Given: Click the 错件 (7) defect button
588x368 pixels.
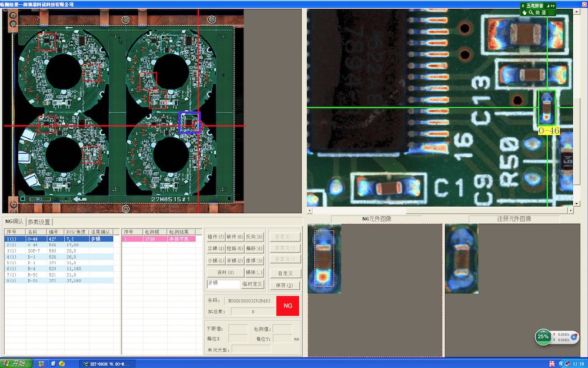Looking at the screenshot, I should tap(216, 237).
